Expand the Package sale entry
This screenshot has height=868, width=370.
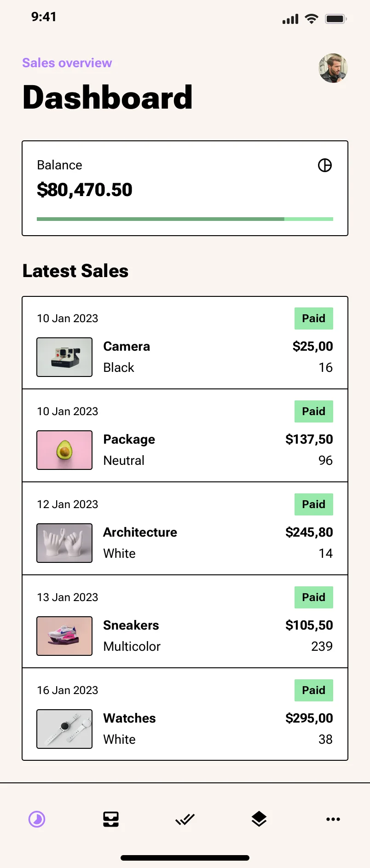(184, 435)
